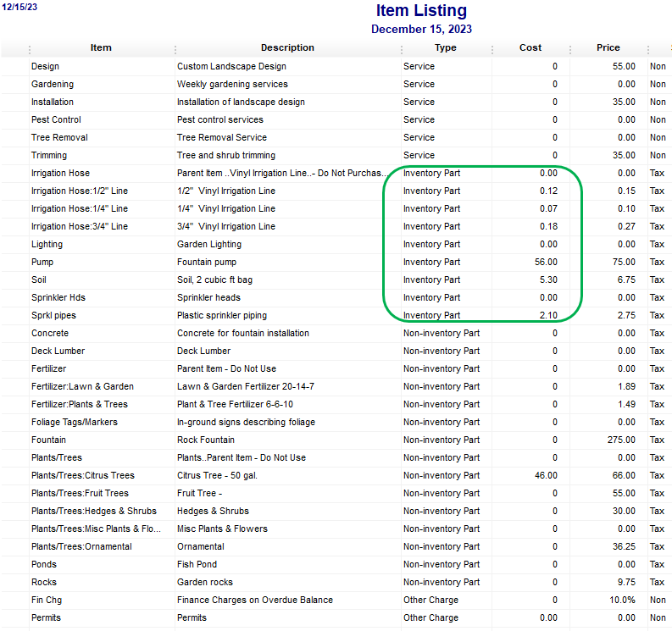
Task: Select the Plants/Trees:Hedges & Shrubs item
Action: pos(94,511)
